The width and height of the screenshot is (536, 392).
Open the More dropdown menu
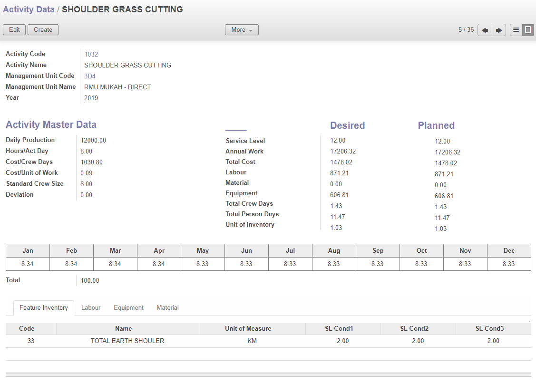click(x=242, y=30)
